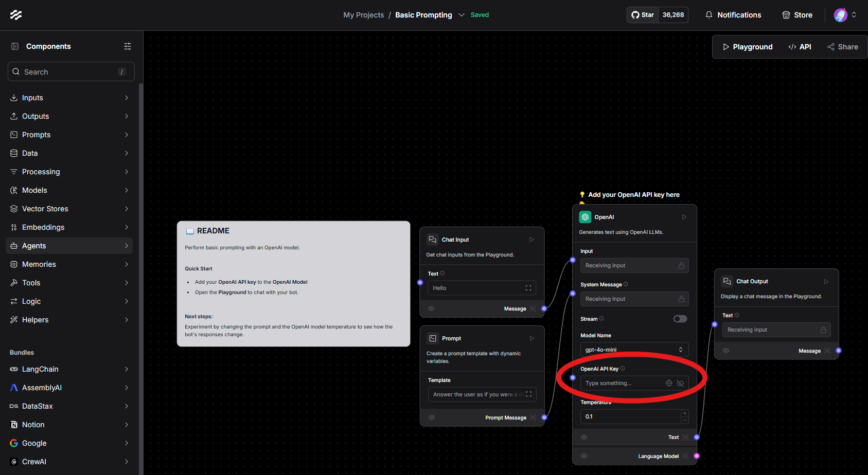The image size is (868, 475).
Task: Open the Memories category
Action: pos(69,264)
